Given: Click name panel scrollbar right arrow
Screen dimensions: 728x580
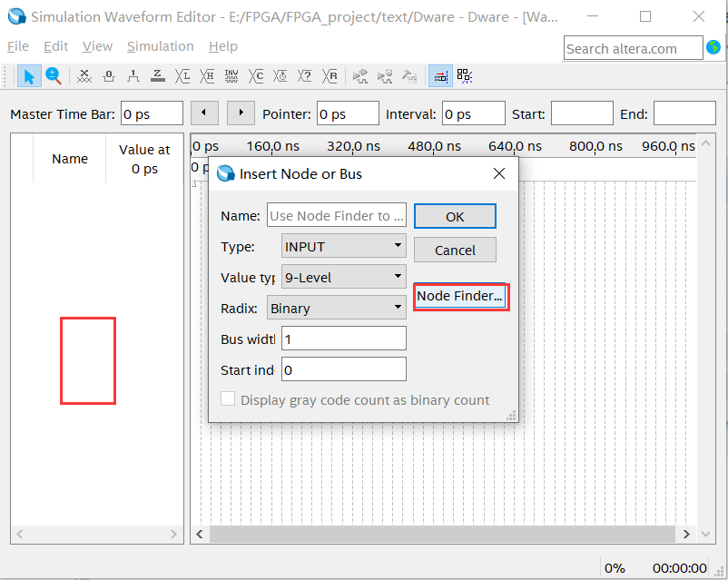Looking at the screenshot, I should pos(173,535).
